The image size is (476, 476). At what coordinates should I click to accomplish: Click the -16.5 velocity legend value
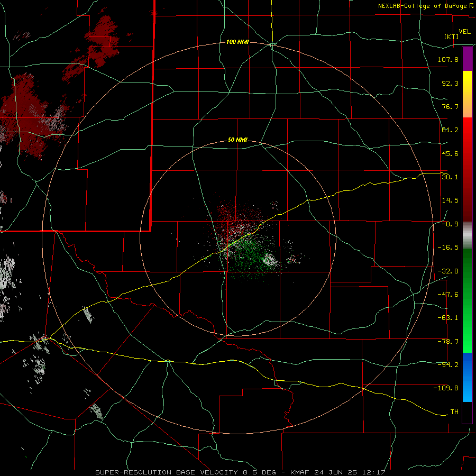448,248
